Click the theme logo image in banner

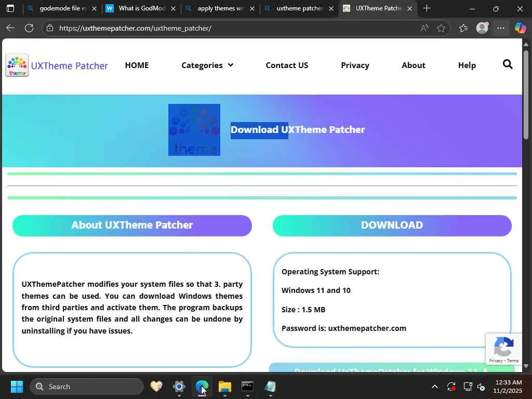194,129
